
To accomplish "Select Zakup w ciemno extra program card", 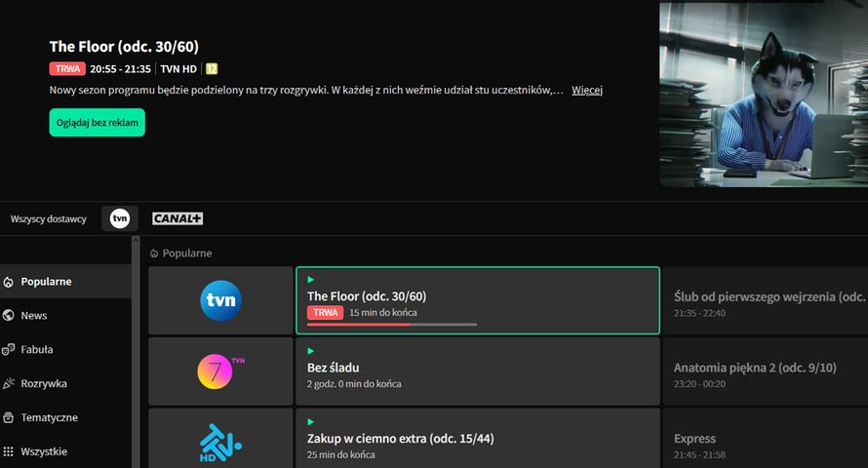I will pyautogui.click(x=478, y=439).
